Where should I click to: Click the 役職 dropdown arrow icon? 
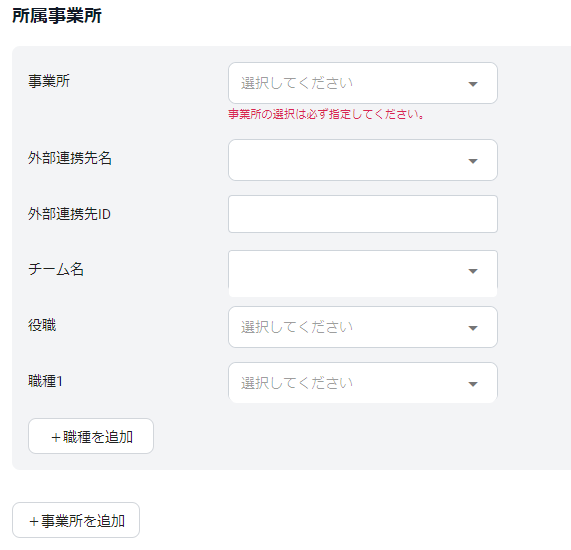pos(473,328)
